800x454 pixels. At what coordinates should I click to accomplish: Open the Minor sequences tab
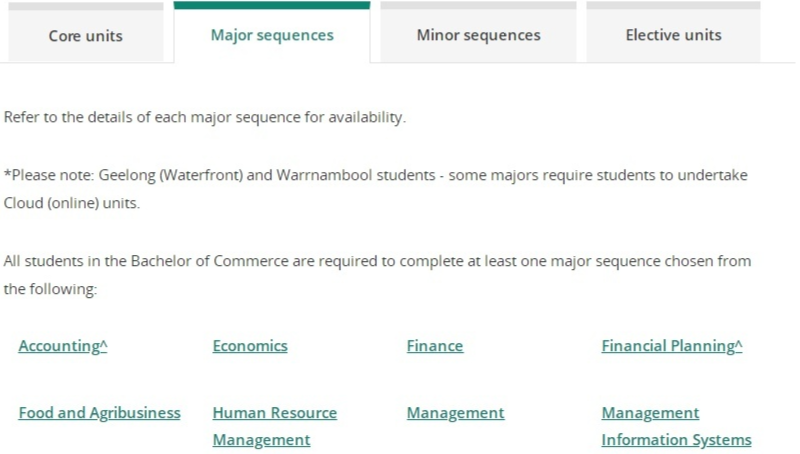tap(478, 35)
